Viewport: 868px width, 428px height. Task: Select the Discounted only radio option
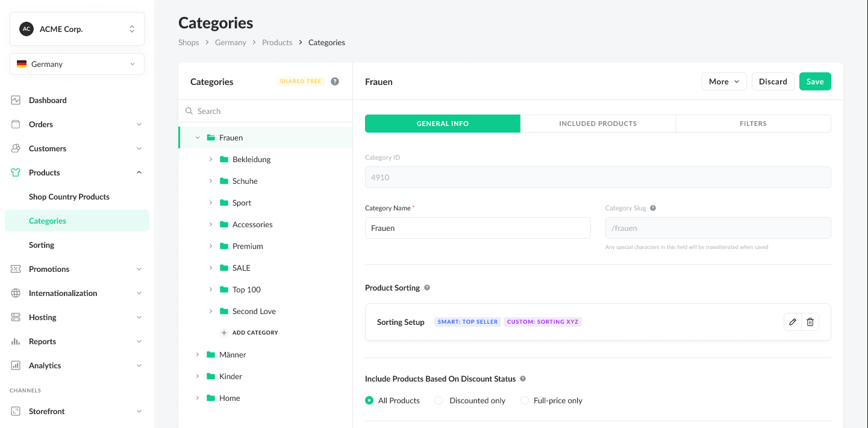[439, 400]
